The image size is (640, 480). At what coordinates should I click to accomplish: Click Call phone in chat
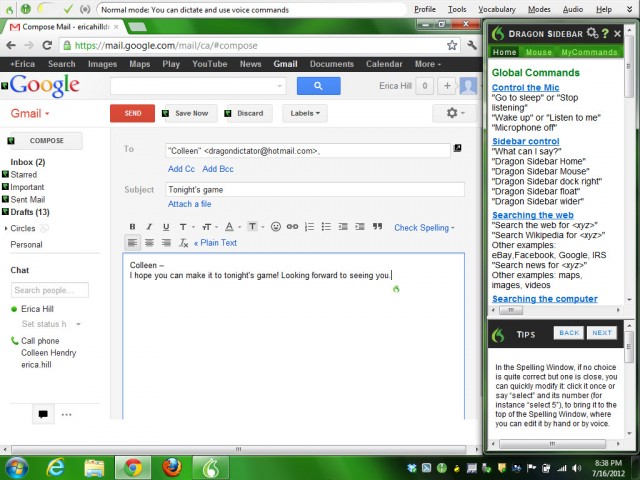[x=40, y=340]
